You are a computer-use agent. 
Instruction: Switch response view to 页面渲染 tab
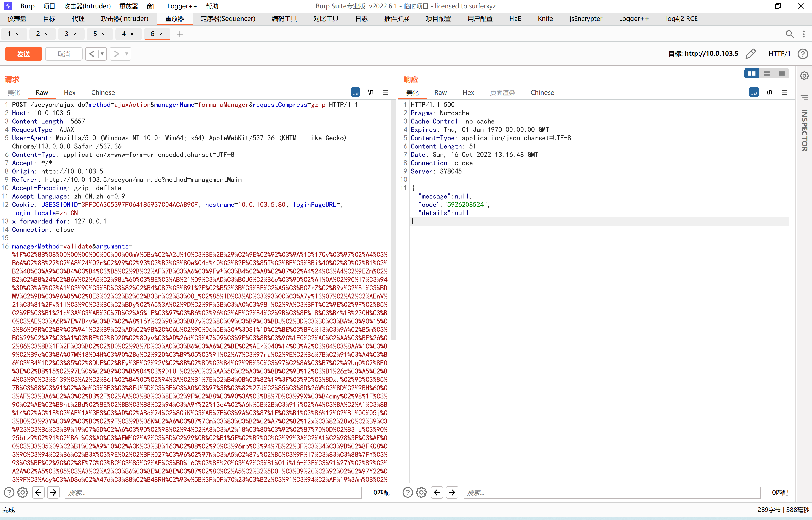(x=503, y=92)
